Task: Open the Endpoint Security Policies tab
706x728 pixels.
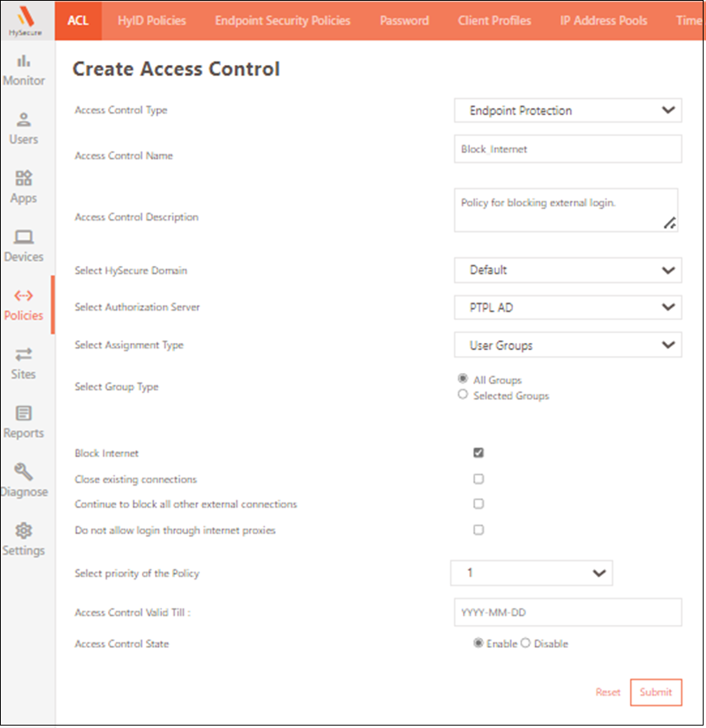Action: click(283, 20)
